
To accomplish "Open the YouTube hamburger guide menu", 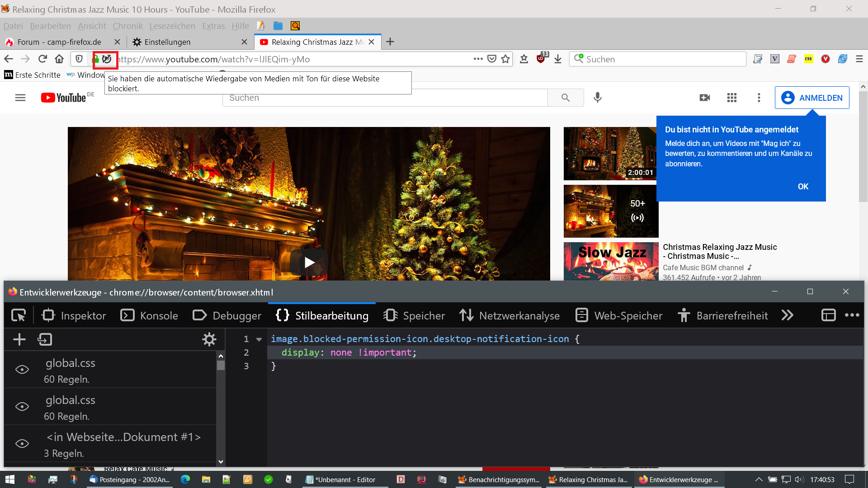I will point(20,98).
